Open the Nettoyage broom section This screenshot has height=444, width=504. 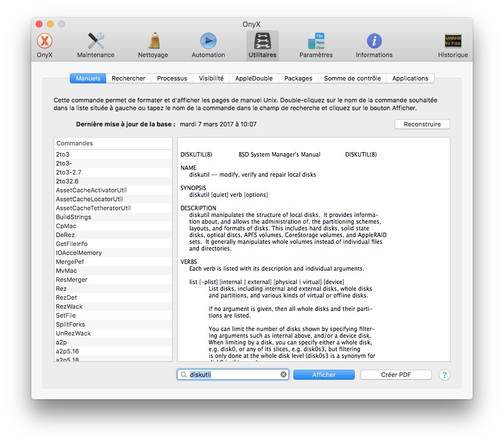(x=153, y=45)
